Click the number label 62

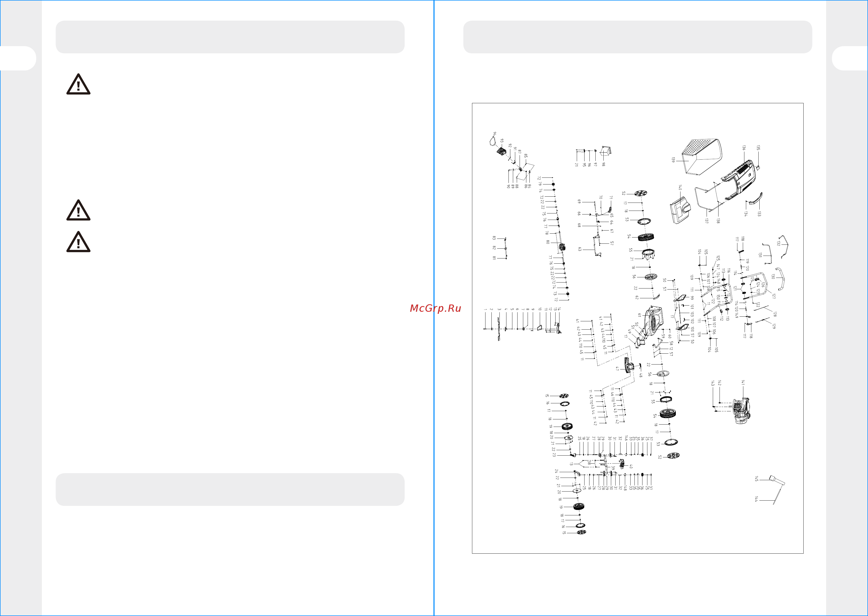(x=637, y=297)
